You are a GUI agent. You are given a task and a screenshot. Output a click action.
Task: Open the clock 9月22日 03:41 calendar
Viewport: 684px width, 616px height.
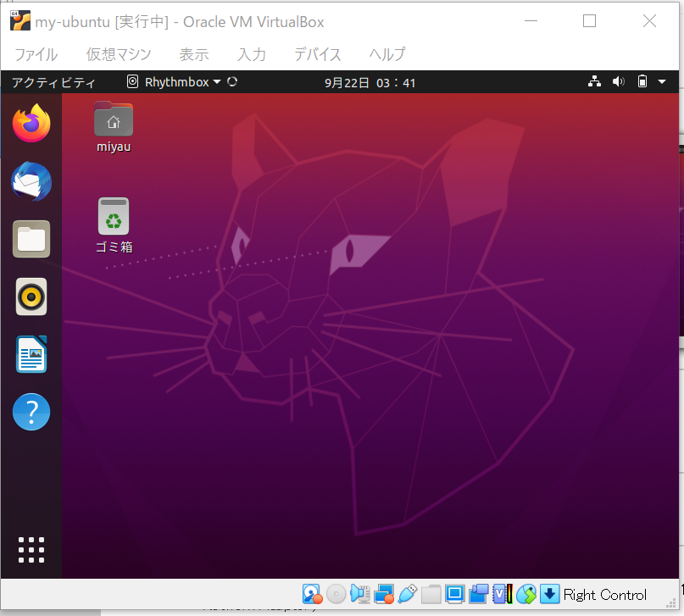[x=370, y=83]
